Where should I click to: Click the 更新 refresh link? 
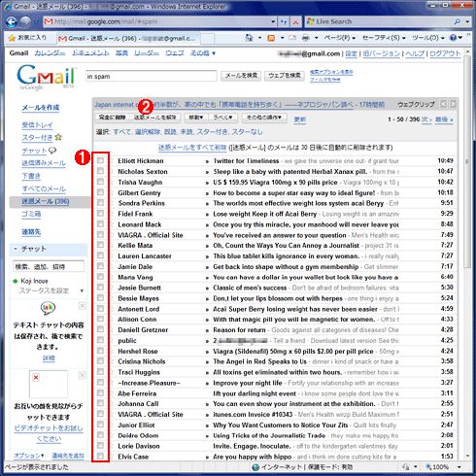[300, 119]
